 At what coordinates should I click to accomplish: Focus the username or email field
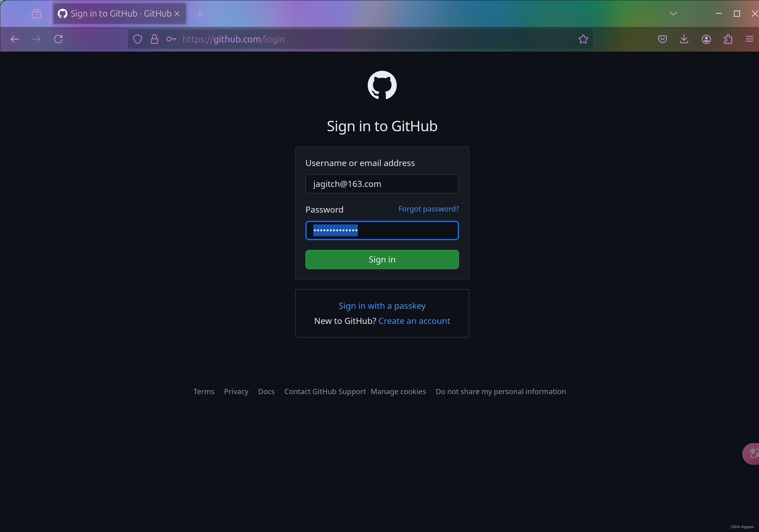[x=382, y=184]
